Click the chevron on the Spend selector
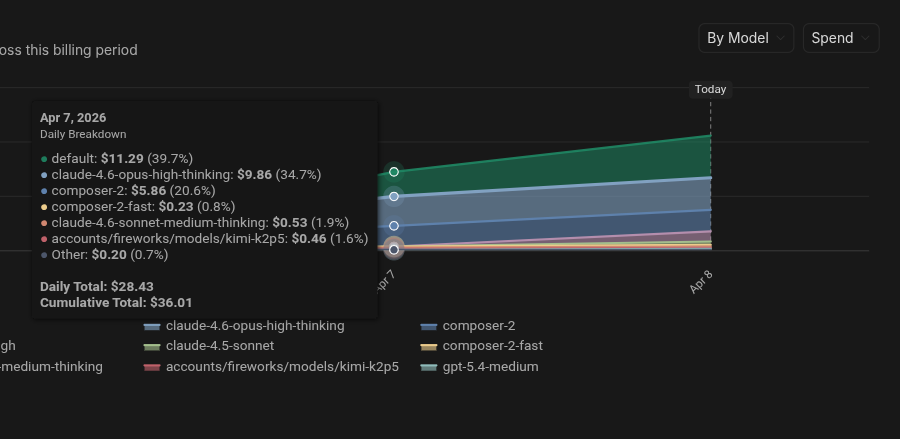Screen dimensions: 900x439 point(866,38)
